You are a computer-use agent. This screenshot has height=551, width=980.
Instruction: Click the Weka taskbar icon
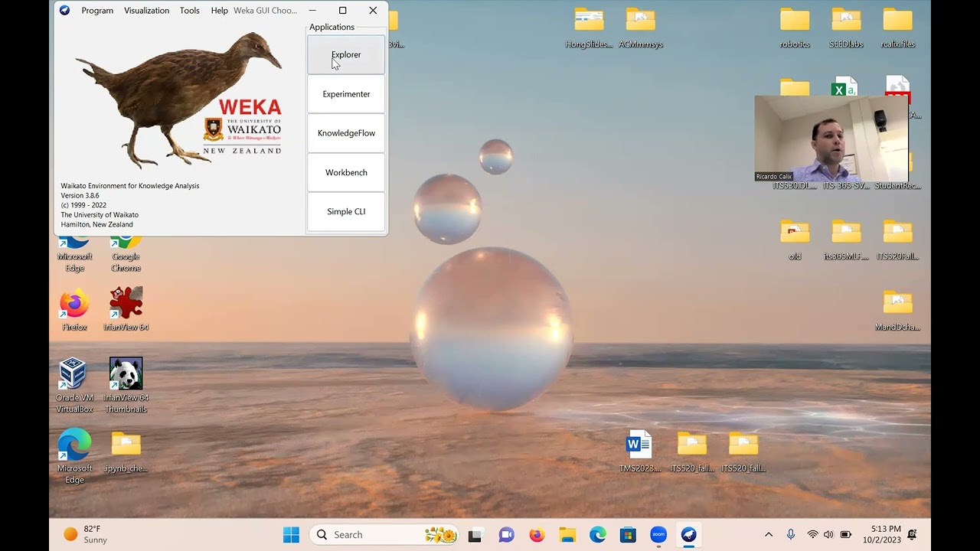click(x=689, y=535)
